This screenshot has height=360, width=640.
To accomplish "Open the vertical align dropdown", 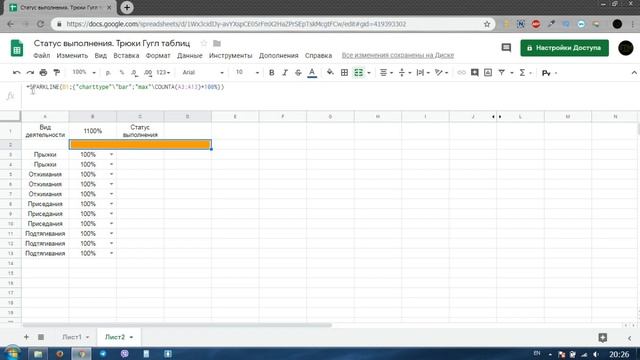I will (404, 73).
